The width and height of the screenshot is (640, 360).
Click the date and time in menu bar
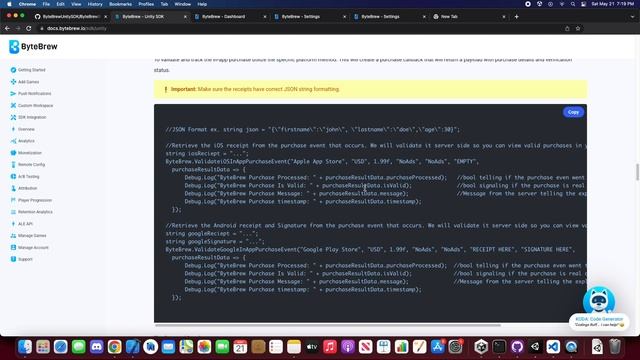pos(613,4)
